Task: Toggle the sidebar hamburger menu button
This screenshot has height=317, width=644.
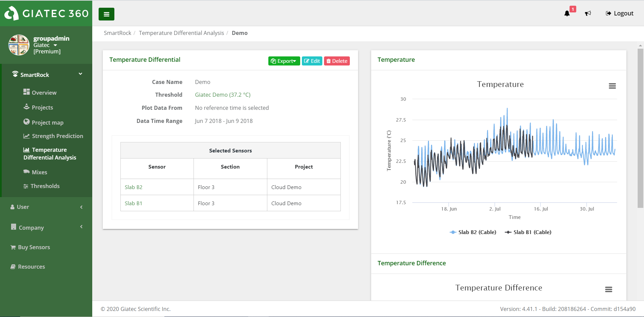Action: pyautogui.click(x=106, y=14)
